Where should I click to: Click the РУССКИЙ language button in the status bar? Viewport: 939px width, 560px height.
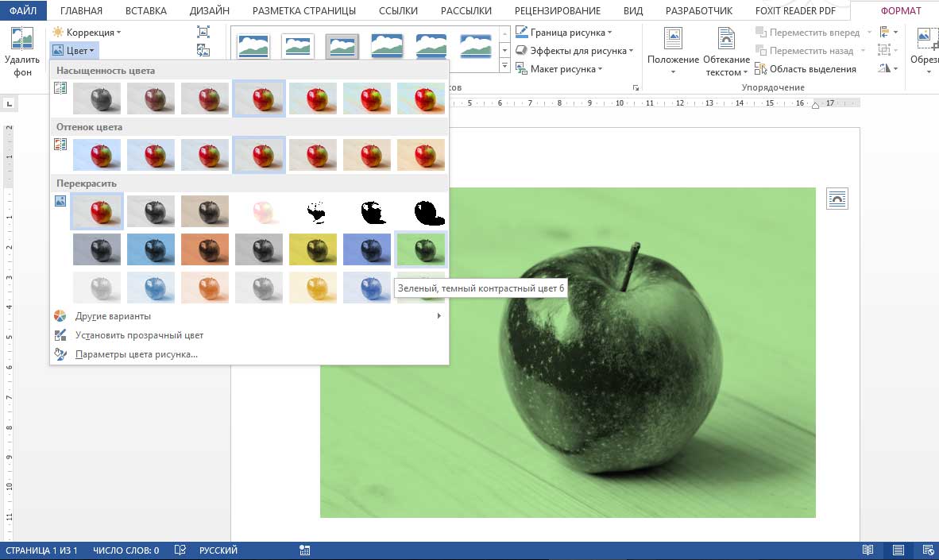click(x=218, y=550)
